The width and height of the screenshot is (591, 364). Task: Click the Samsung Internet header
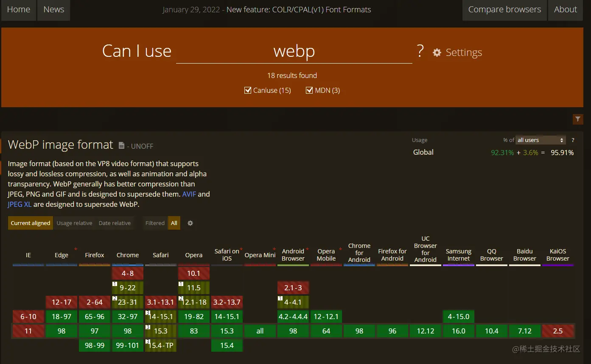click(459, 255)
